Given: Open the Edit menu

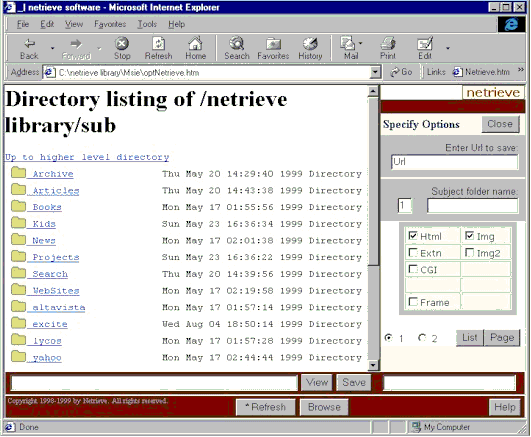Looking at the screenshot, I should pyautogui.click(x=47, y=24).
